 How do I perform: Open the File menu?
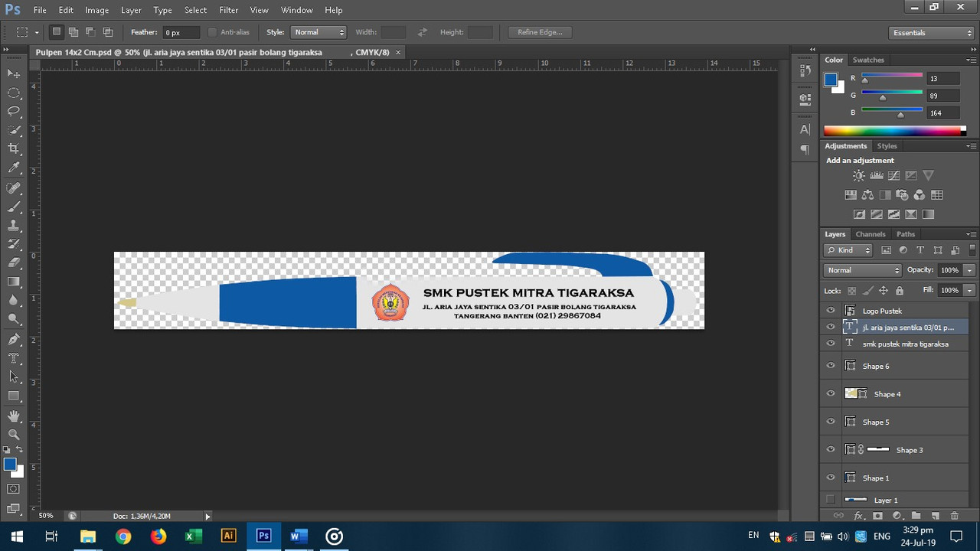pos(40,10)
